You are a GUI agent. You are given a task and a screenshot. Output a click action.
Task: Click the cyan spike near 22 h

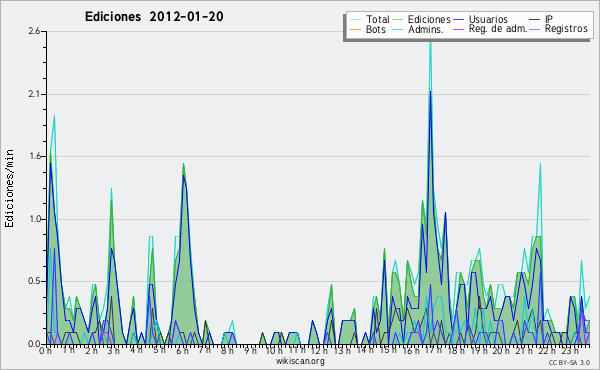tap(540, 165)
